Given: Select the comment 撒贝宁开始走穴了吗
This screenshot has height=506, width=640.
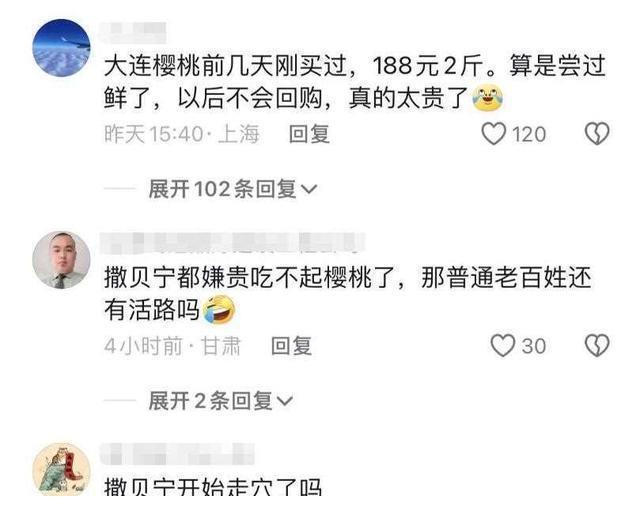Looking at the screenshot, I should (x=213, y=486).
